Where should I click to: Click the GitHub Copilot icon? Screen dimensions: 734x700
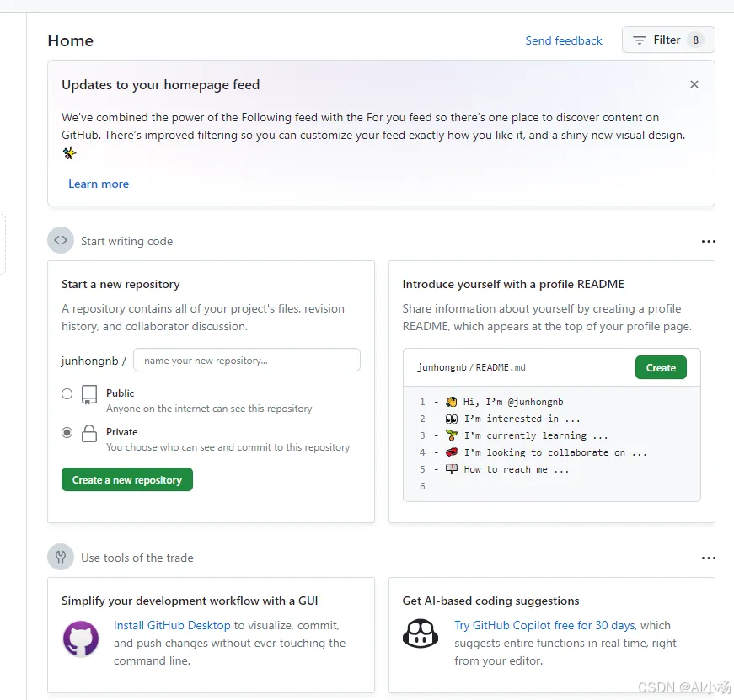pos(421,634)
